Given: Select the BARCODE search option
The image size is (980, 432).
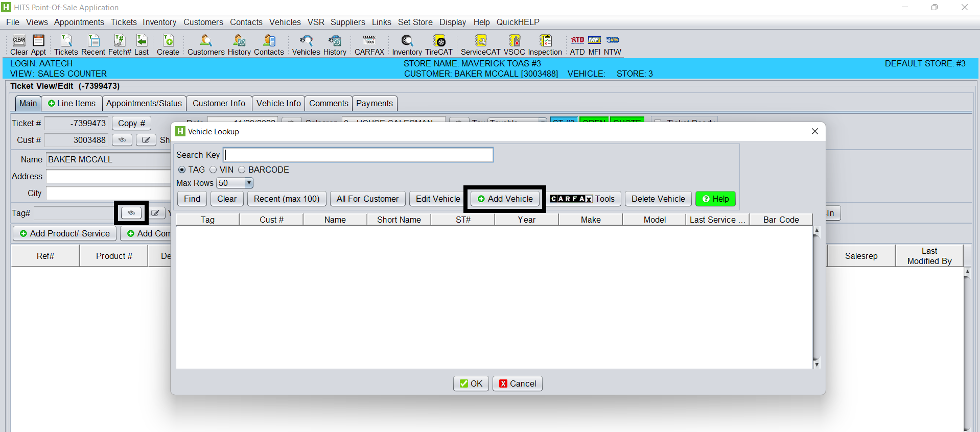Looking at the screenshot, I should tap(242, 170).
